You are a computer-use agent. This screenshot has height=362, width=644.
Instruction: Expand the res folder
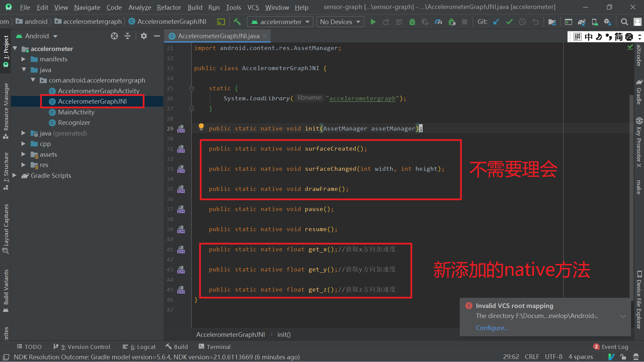pyautogui.click(x=23, y=165)
